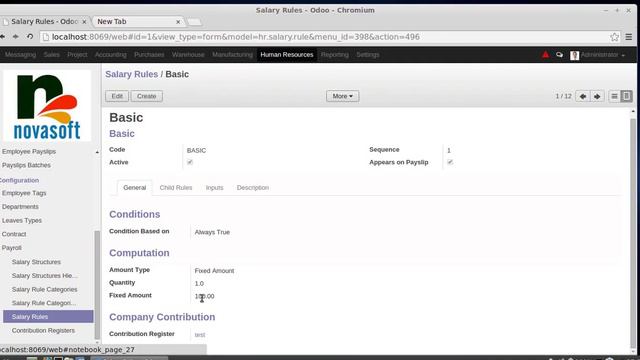Open Contract in sidebar

(x=14, y=234)
